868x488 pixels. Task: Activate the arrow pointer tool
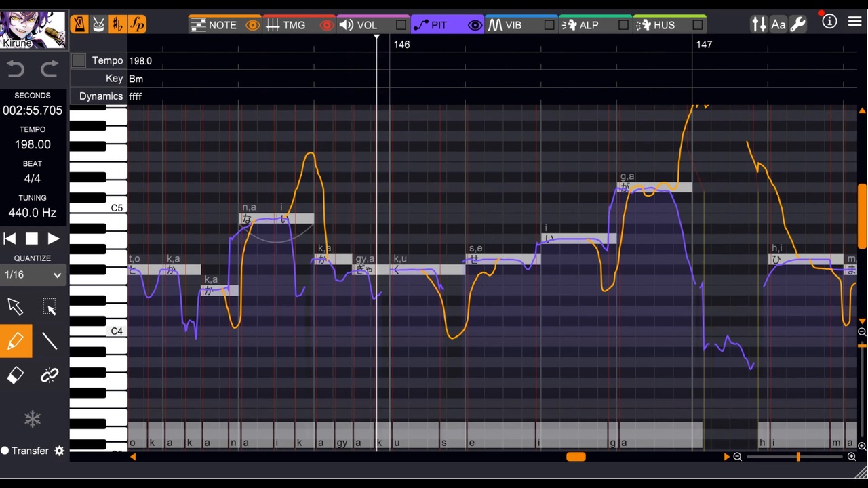(x=15, y=307)
